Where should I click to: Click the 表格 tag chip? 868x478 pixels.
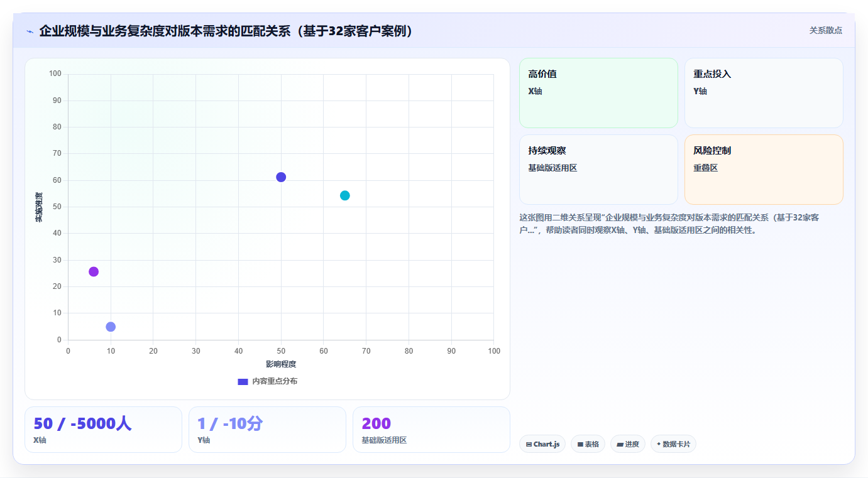point(588,444)
